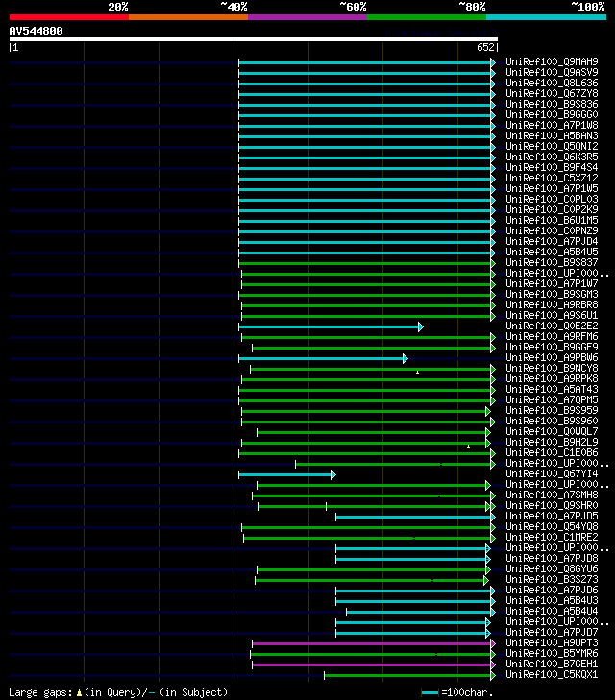Viewport: 615px width, 700px height.
Task: Select label UniRef100_Q54YQ8
Action: (552, 527)
